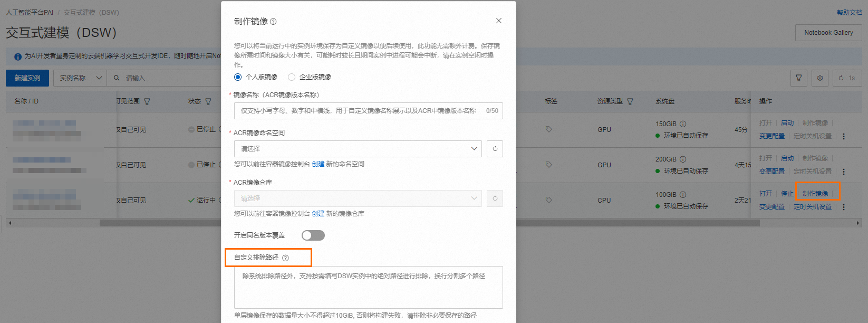The height and width of the screenshot is (323, 868).
Task: Click the tag icon in the 200GiB row
Action: coord(548,165)
